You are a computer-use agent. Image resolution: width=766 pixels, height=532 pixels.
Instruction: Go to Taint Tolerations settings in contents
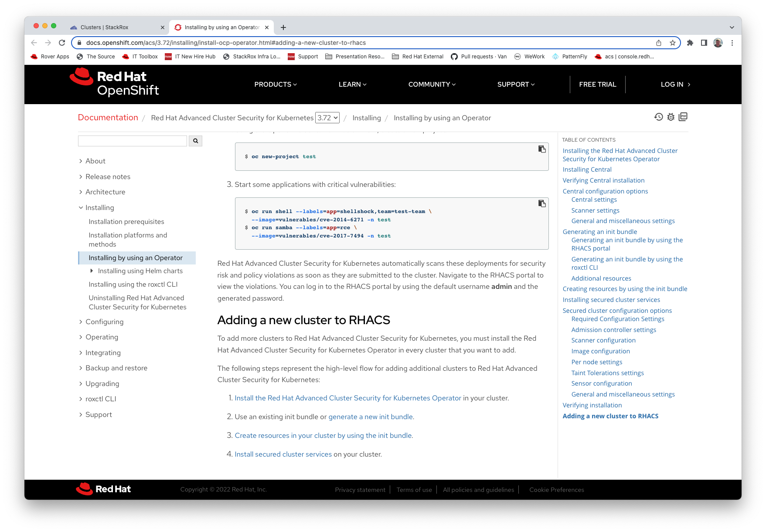(607, 373)
